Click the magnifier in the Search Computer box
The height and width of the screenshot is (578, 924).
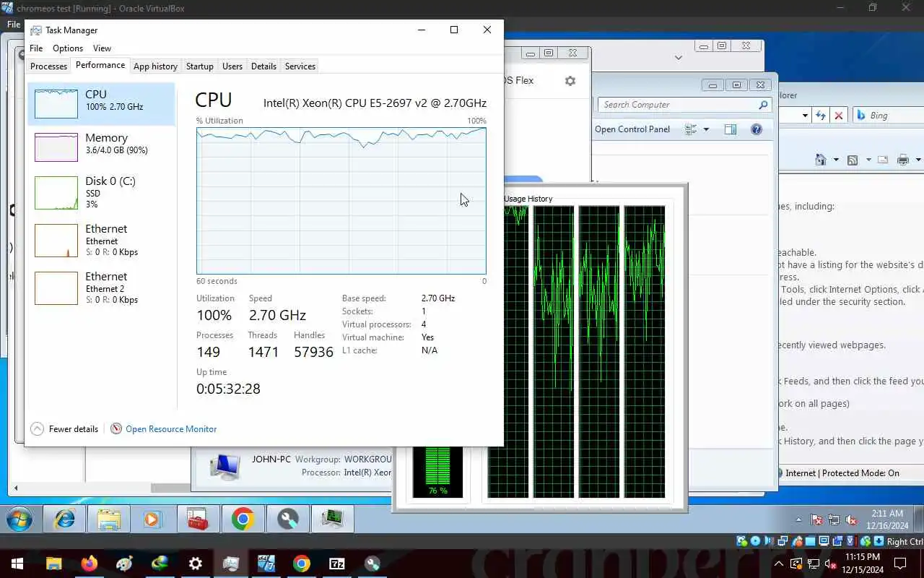763,105
